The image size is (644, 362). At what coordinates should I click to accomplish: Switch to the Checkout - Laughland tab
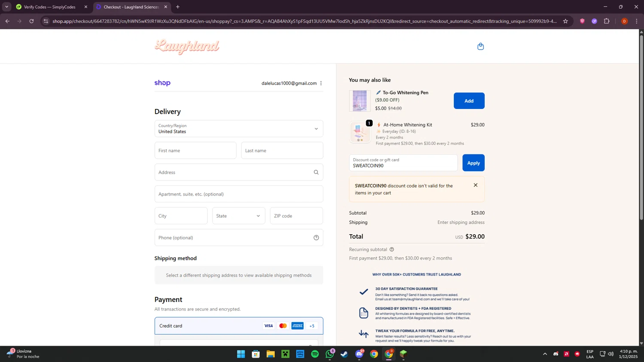[131, 7]
